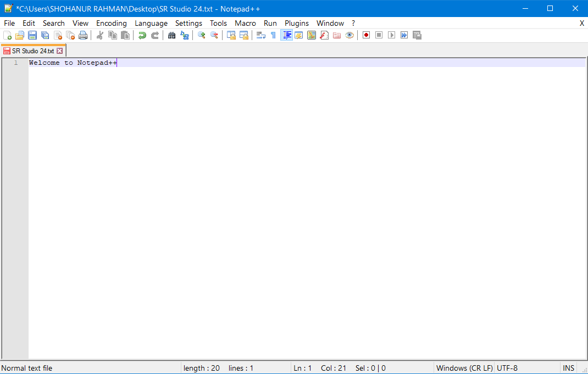588x374 pixels.
Task: Zoom out using magnifier minus icon
Action: (214, 35)
